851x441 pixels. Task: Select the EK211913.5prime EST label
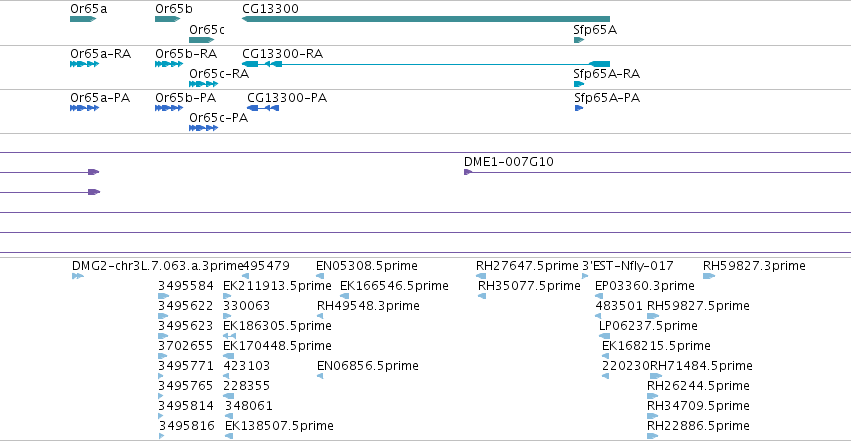(277, 286)
